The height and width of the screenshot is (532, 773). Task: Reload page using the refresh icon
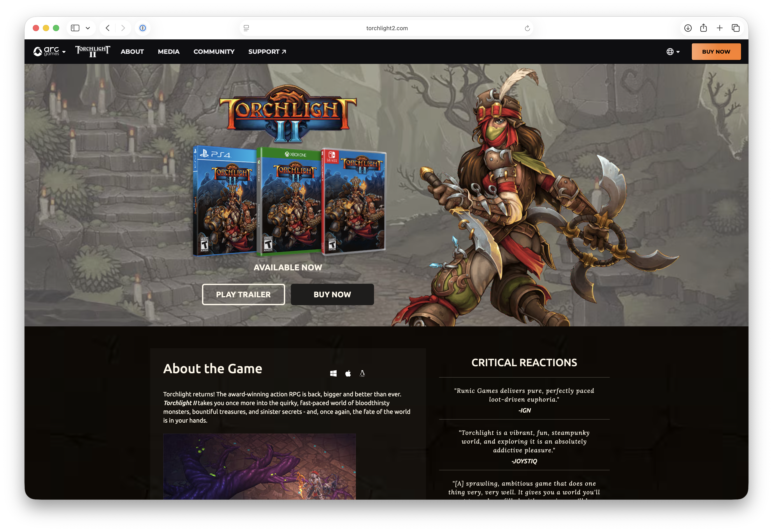pyautogui.click(x=527, y=28)
